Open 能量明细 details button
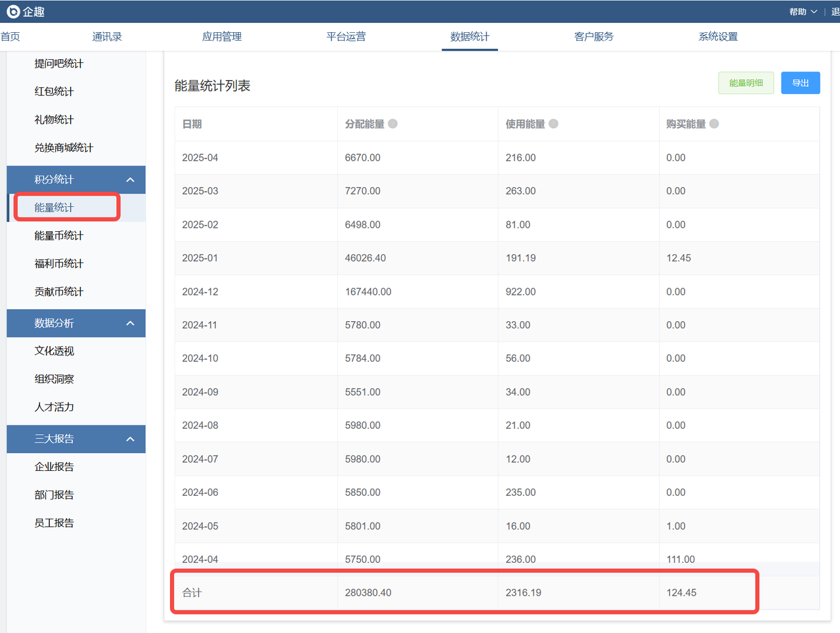The width and height of the screenshot is (840, 633). click(745, 83)
